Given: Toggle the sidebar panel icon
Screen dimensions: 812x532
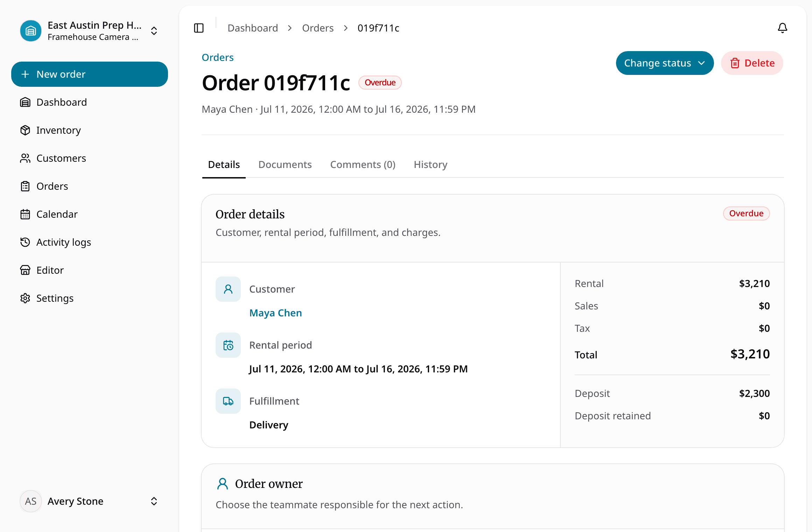Looking at the screenshot, I should (x=199, y=28).
